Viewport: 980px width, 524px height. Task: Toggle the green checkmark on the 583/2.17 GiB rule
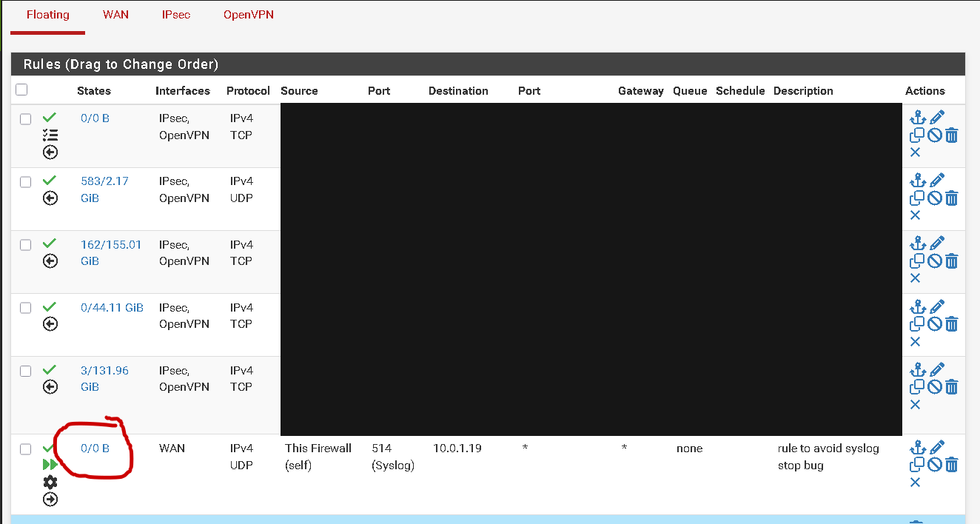pyautogui.click(x=50, y=181)
